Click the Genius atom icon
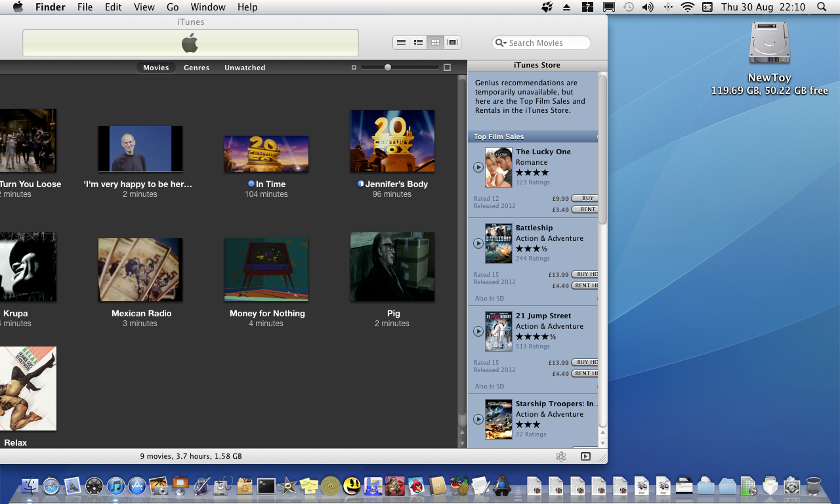The height and width of the screenshot is (504, 840). (x=560, y=456)
